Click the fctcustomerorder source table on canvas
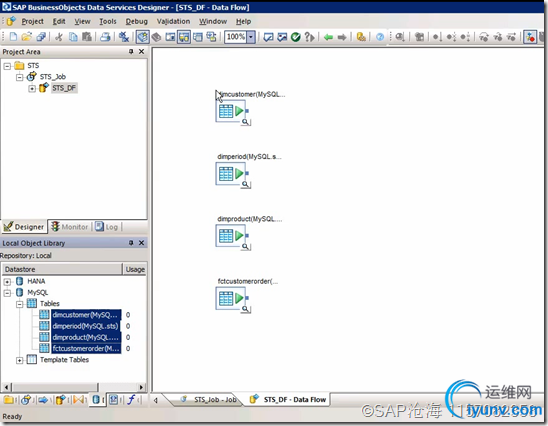 [230, 298]
